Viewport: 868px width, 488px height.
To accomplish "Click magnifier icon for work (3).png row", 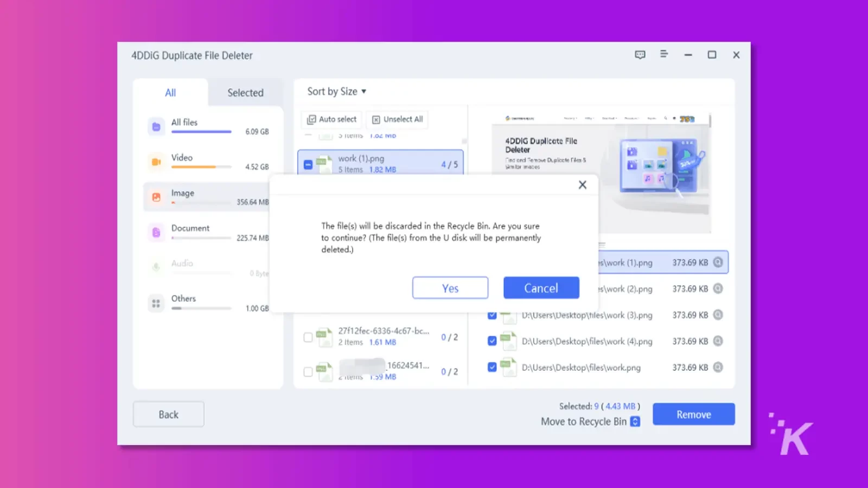I will [718, 314].
